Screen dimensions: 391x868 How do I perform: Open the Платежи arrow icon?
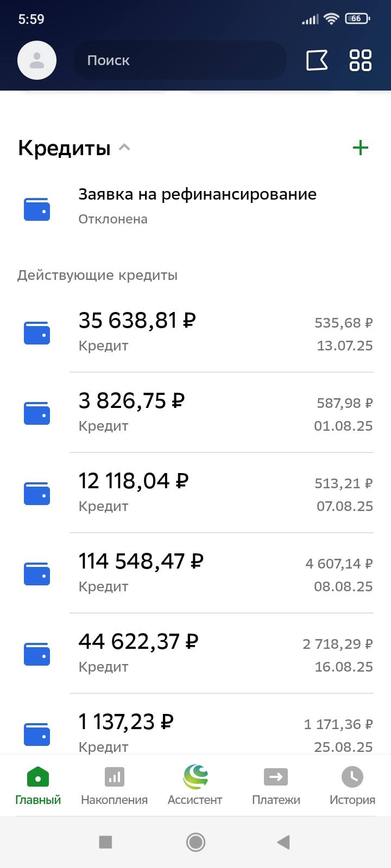(276, 777)
